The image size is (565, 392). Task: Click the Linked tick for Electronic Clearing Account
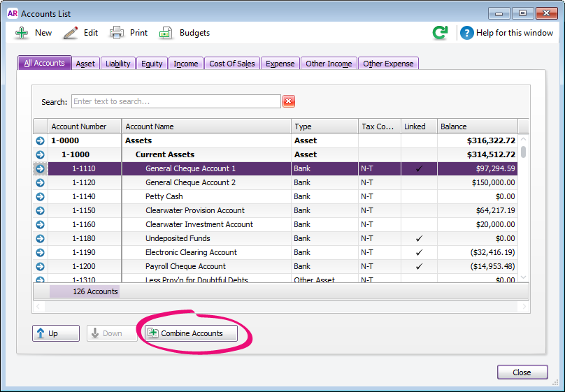pyautogui.click(x=419, y=252)
